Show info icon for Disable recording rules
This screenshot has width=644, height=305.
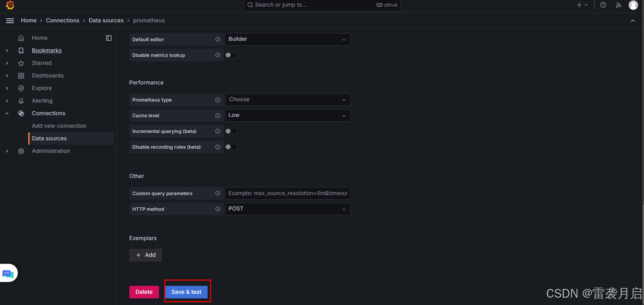(x=218, y=147)
